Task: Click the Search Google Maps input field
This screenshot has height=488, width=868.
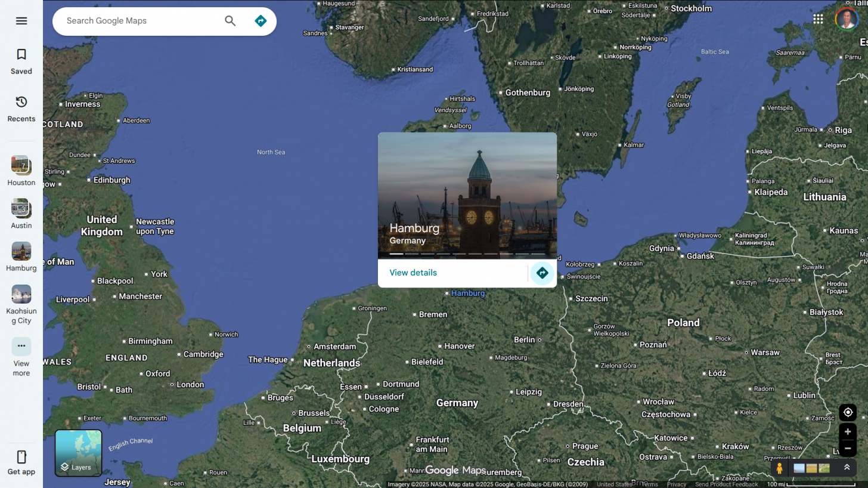Action: pyautogui.click(x=140, y=21)
